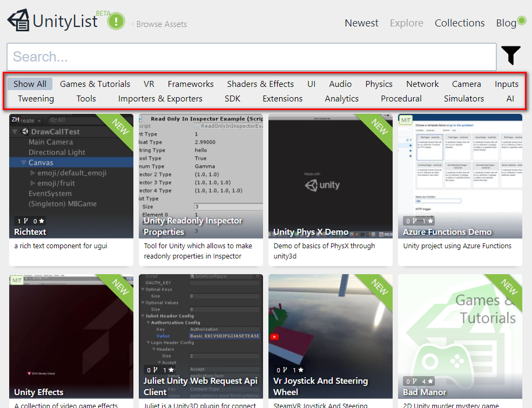Open the Bad Manor card
The image size is (532, 408).
[460, 336]
